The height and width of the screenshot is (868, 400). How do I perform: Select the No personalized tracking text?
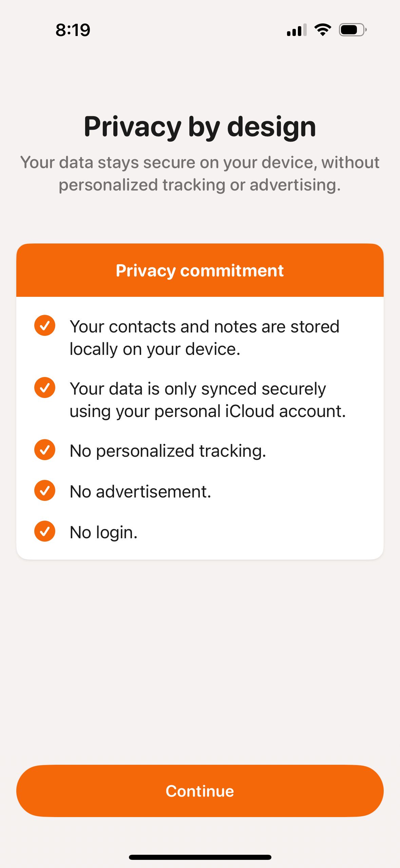168,451
